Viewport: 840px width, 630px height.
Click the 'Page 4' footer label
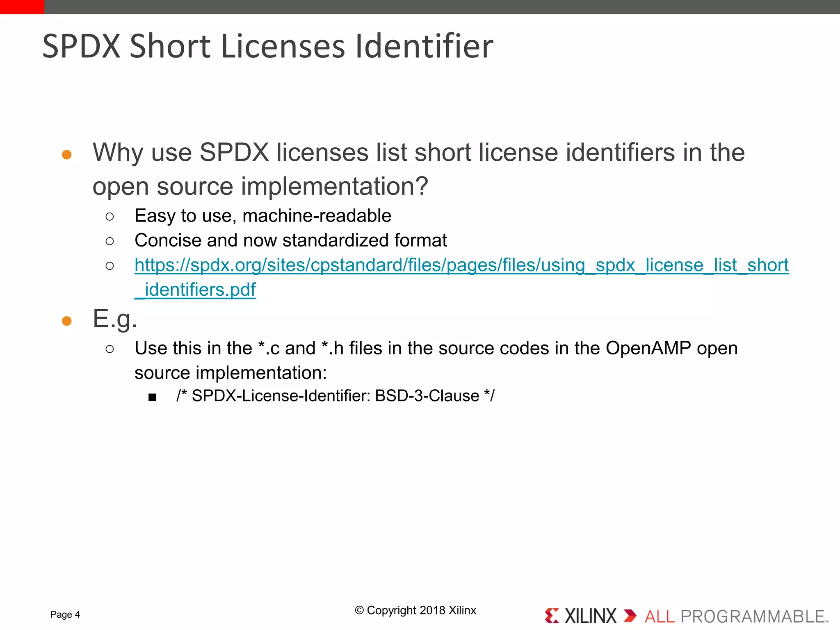tap(65, 614)
